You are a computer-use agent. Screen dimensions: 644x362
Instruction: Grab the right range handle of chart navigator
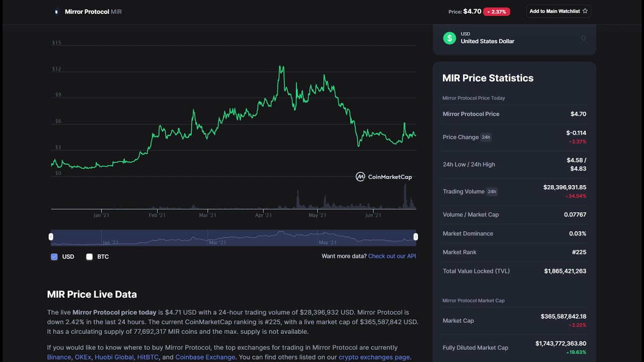click(416, 237)
